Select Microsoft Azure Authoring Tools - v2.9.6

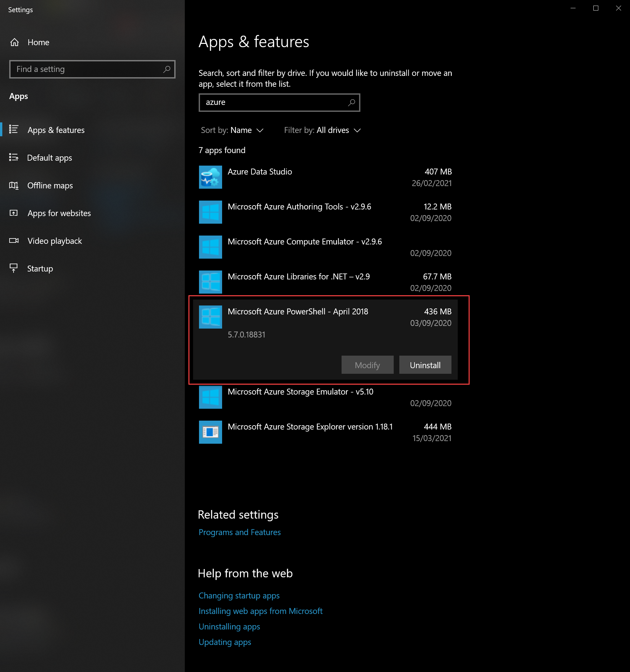pos(299,207)
